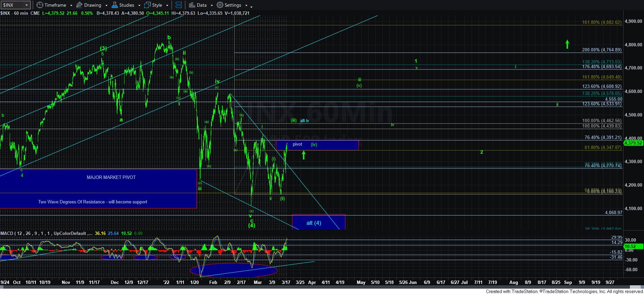Open the Studies dropdown arrow
The width and height of the screenshot is (644, 294).
click(x=139, y=5)
